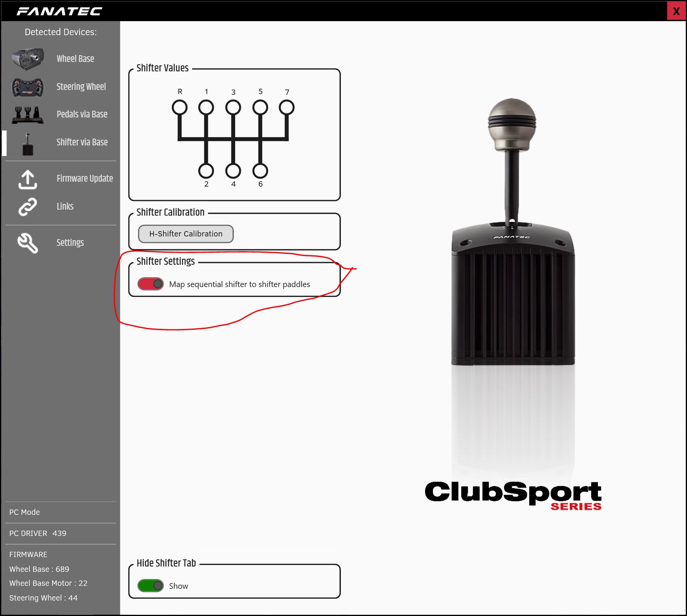Click gear 1 position circle
Screen dimensions: 687x616
tap(206, 107)
